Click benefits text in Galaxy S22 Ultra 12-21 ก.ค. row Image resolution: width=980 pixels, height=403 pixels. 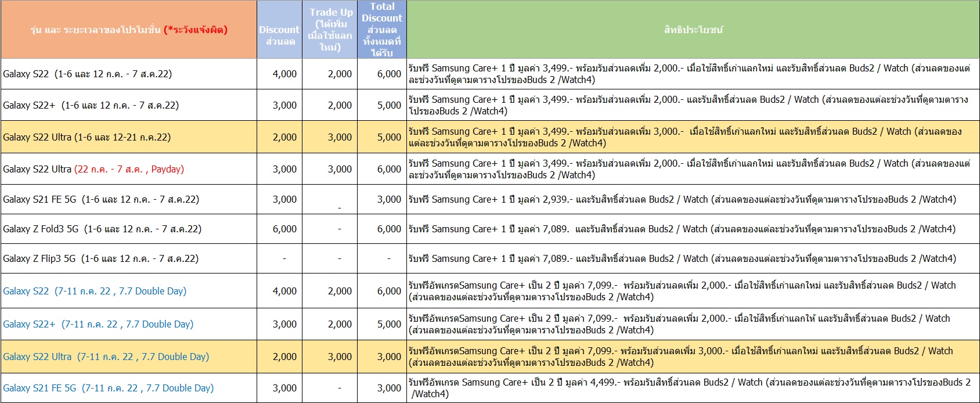click(x=685, y=137)
